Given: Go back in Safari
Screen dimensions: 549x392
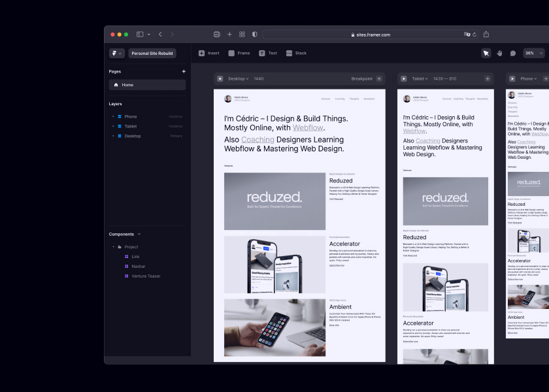Looking at the screenshot, I should tap(160, 34).
